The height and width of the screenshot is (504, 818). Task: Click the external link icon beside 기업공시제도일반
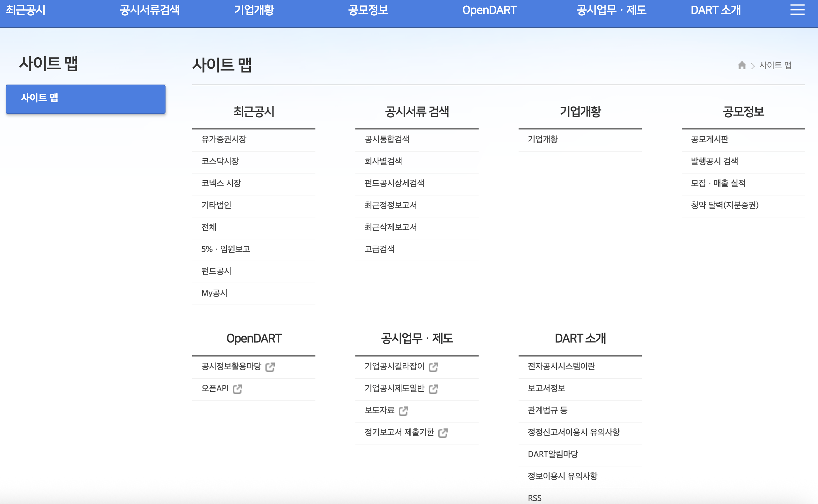(433, 389)
